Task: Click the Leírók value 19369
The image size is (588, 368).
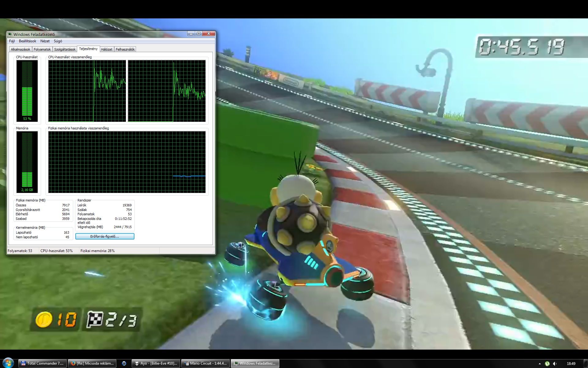Action: pyautogui.click(x=127, y=205)
